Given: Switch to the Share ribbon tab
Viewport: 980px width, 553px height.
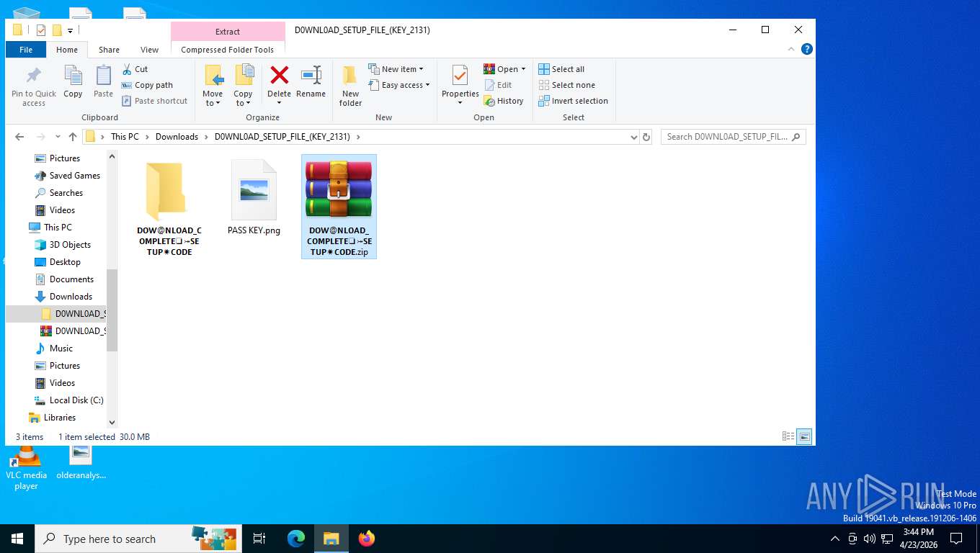Looking at the screenshot, I should tap(109, 50).
